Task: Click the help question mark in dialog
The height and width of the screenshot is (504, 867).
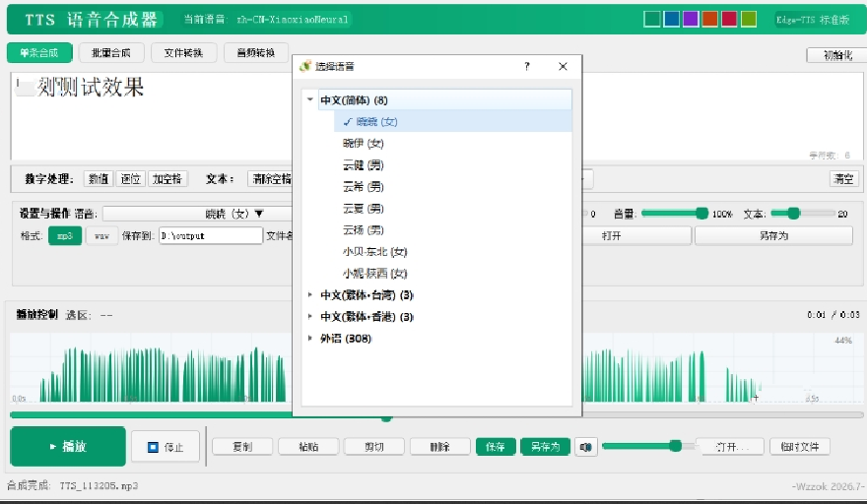Action: point(527,66)
